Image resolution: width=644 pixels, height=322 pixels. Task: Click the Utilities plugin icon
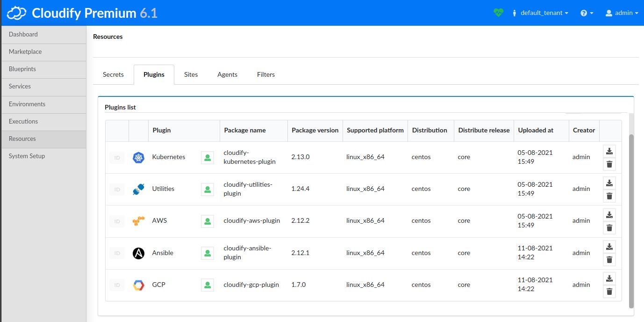tap(138, 189)
